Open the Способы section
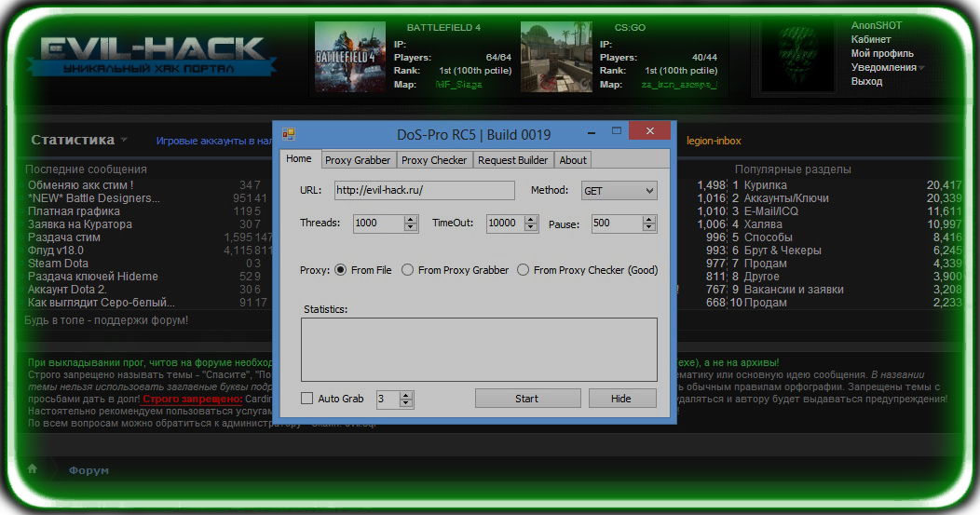The width and height of the screenshot is (980, 515). (769, 237)
